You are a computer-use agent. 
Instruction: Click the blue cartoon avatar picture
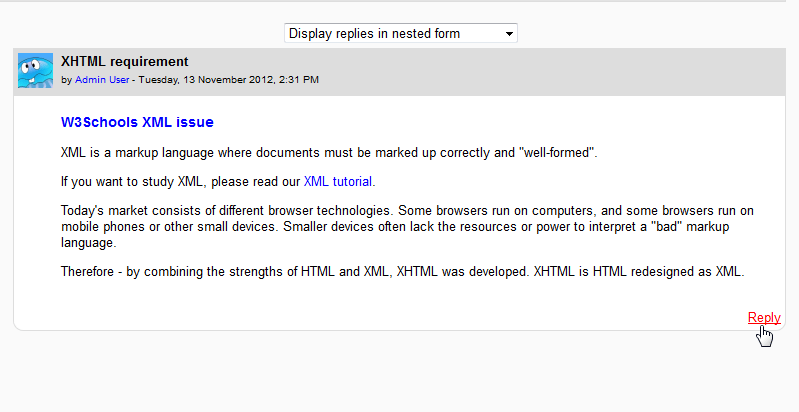(36, 70)
